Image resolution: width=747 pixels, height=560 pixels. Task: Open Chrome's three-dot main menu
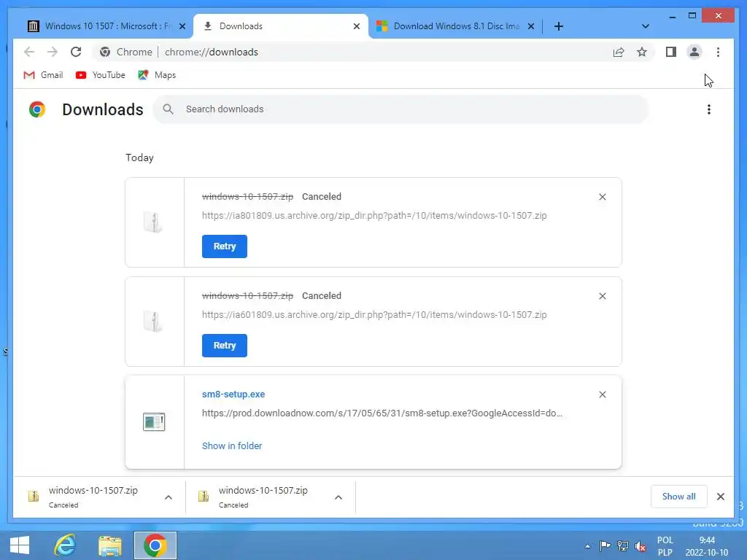718,52
